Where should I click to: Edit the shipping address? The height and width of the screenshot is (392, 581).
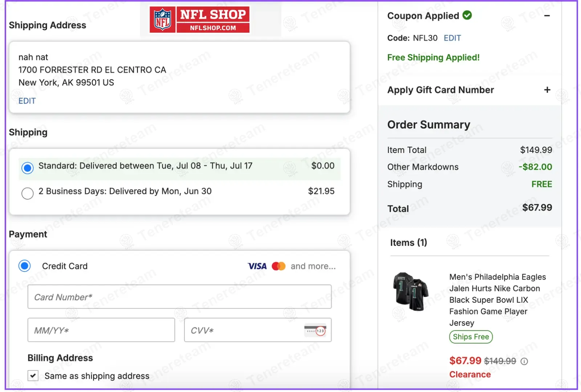27,101
